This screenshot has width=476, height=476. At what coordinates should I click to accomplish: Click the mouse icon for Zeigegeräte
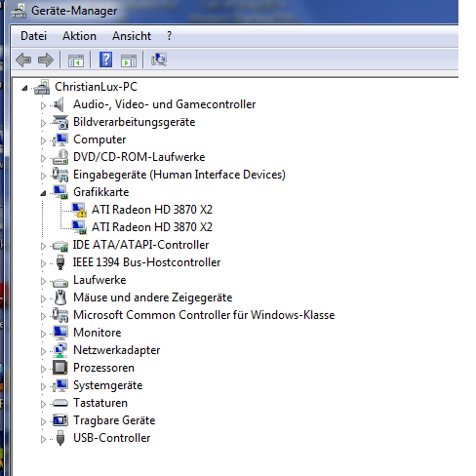tap(60, 297)
